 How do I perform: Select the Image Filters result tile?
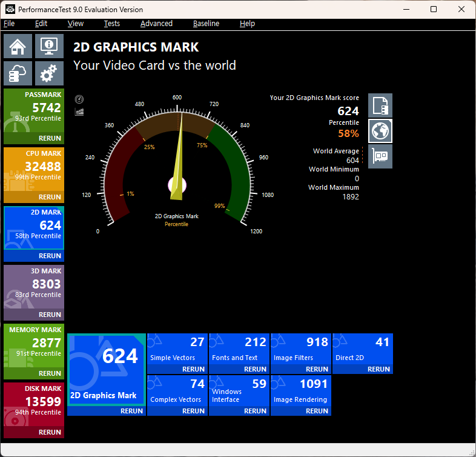tap(301, 349)
